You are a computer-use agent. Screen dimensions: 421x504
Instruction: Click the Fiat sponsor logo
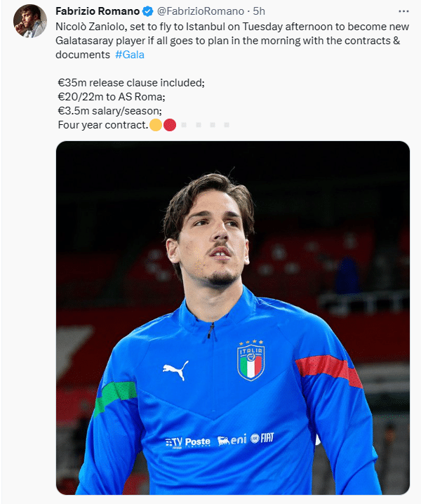tap(262, 438)
